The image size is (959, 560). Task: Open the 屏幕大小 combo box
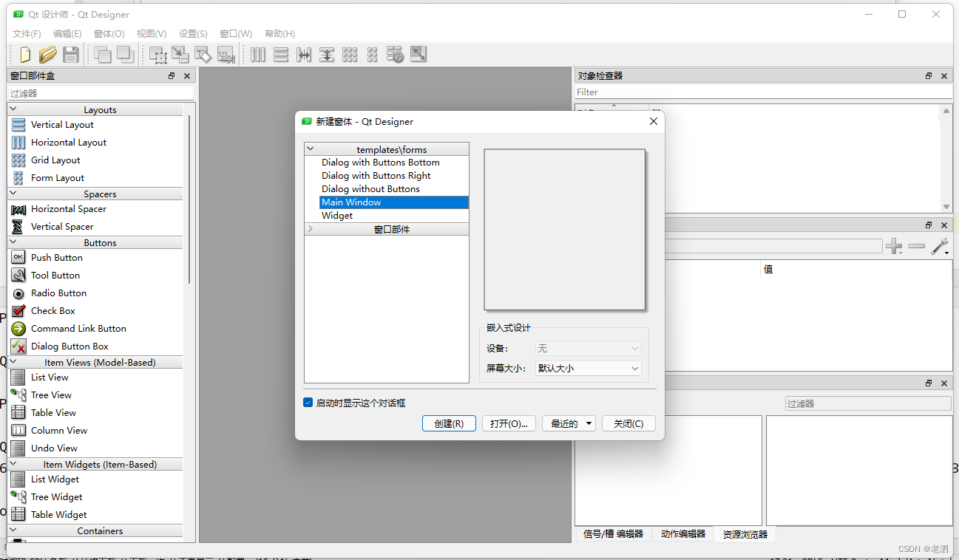point(589,368)
